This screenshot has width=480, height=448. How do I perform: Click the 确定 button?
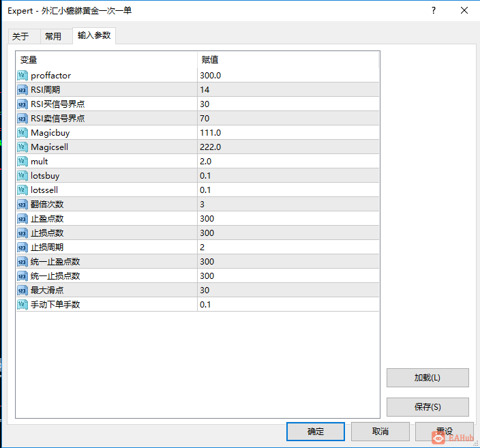tap(316, 432)
